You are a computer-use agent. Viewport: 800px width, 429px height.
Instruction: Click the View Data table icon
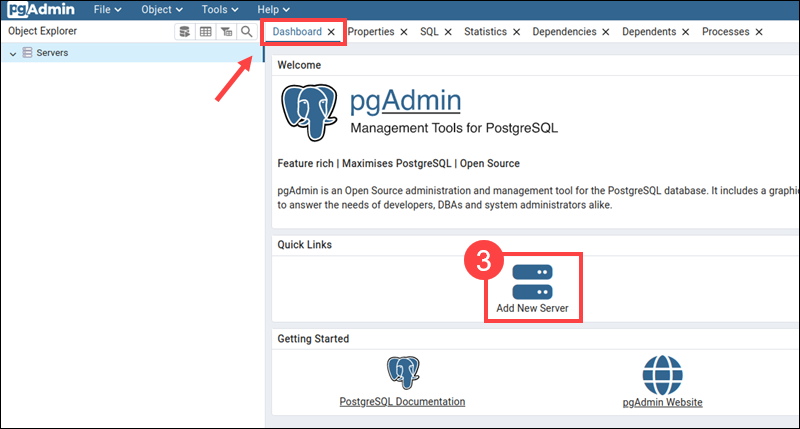(x=206, y=32)
